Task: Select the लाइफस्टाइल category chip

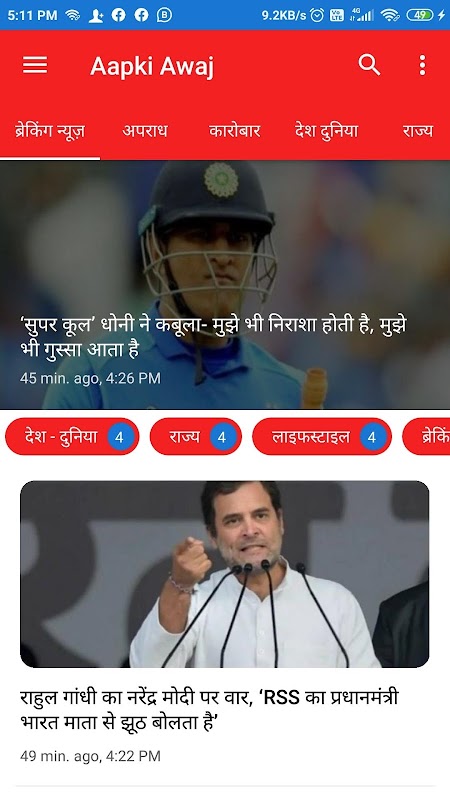Action: [322, 437]
